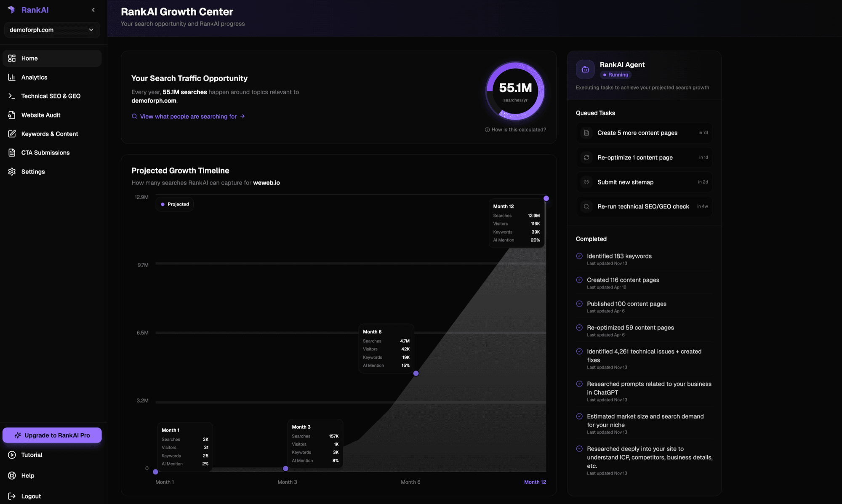Screen dimensions: 842x504
Task: Click the Website Audit icon
Action: (x=12, y=115)
